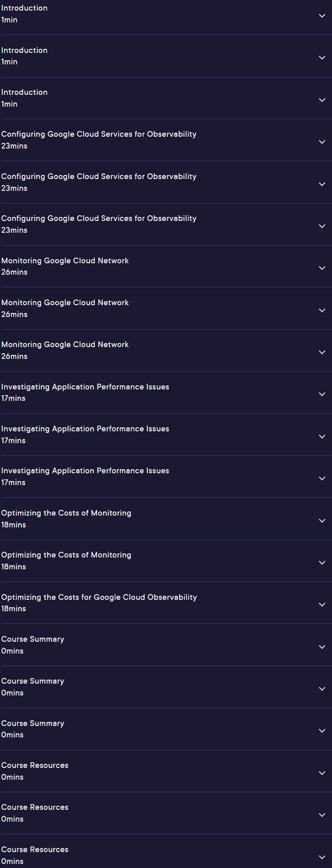This screenshot has height=868, width=332.
Task: Click the middle Introduction module title
Action: pyautogui.click(x=24, y=50)
